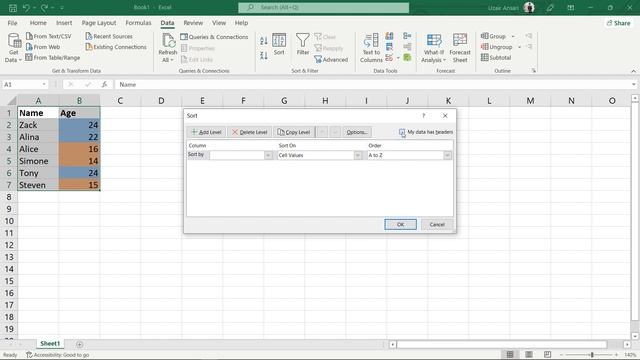Select the cell with age 16
The image size is (640, 360).
[79, 149]
